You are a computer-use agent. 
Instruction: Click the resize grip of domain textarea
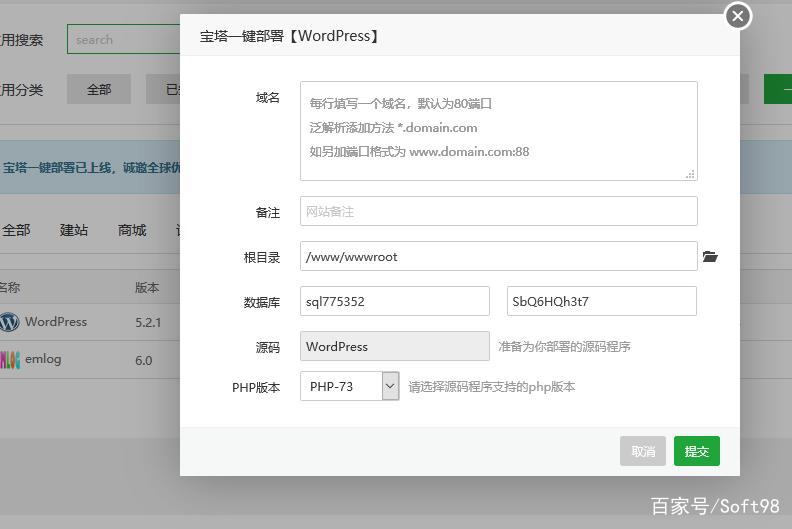(x=690, y=174)
